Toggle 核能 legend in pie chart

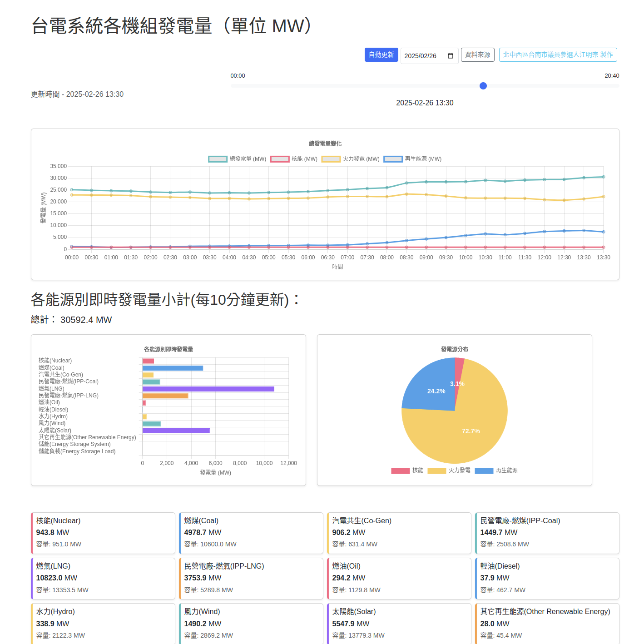coord(407,471)
